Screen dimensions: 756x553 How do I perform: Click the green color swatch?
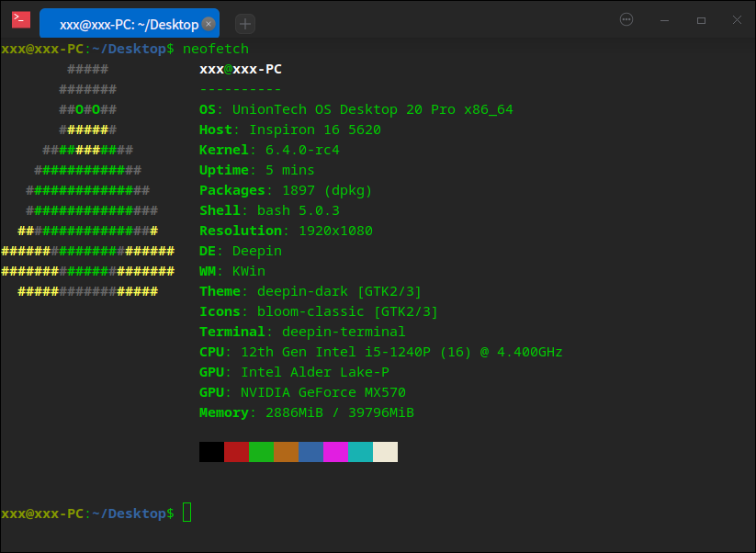point(261,451)
